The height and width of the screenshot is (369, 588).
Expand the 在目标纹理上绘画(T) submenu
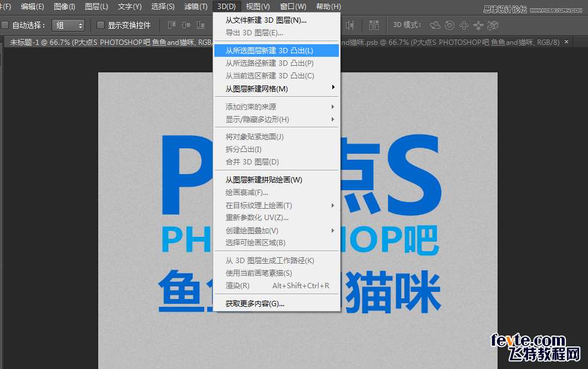coord(277,205)
